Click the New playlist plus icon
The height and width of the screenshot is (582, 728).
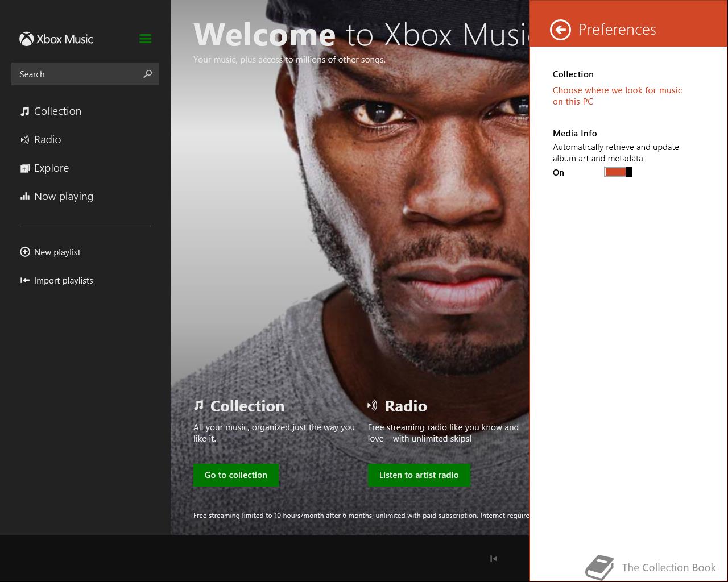point(24,252)
